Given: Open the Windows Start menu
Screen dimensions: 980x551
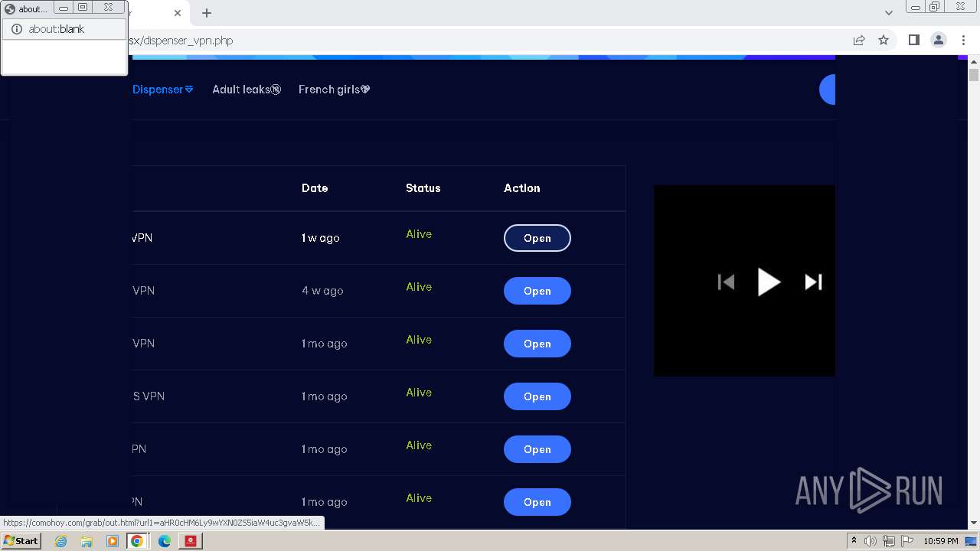Looking at the screenshot, I should 21,540.
